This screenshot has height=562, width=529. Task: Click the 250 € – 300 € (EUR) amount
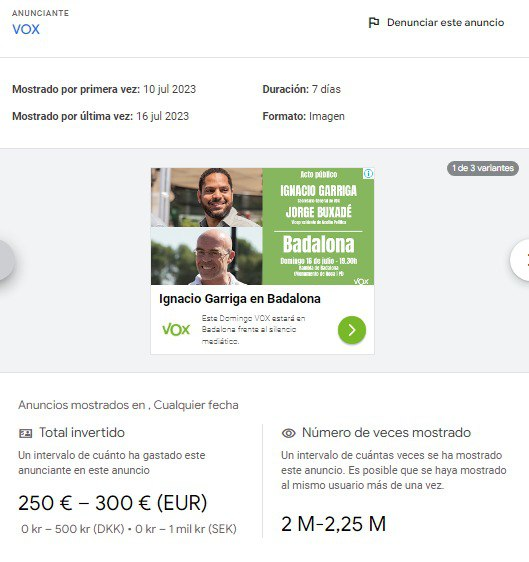[113, 503]
